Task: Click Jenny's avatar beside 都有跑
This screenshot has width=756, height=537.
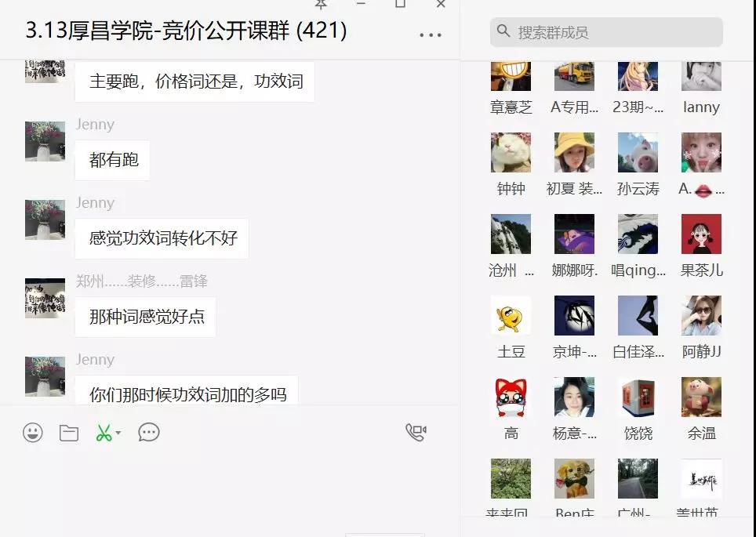Action: click(45, 141)
